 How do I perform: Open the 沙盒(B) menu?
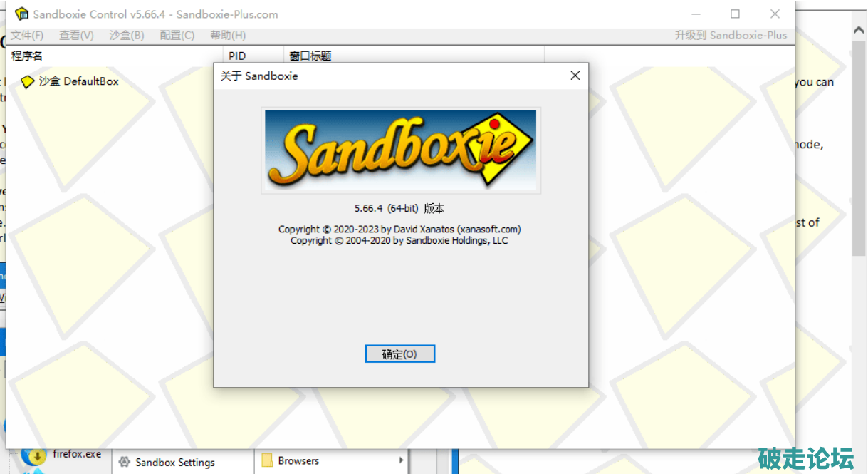coord(127,35)
